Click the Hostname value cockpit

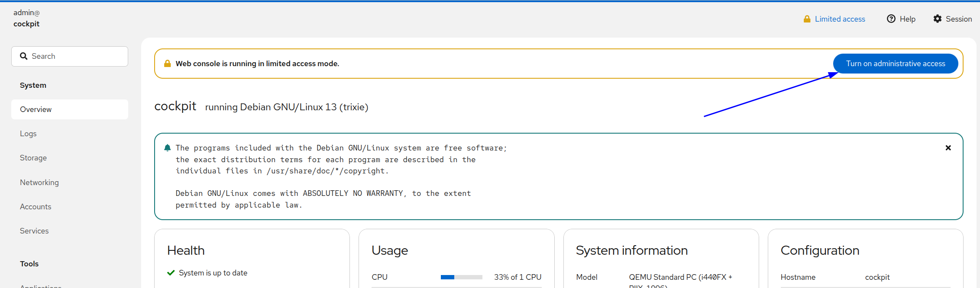point(877,277)
